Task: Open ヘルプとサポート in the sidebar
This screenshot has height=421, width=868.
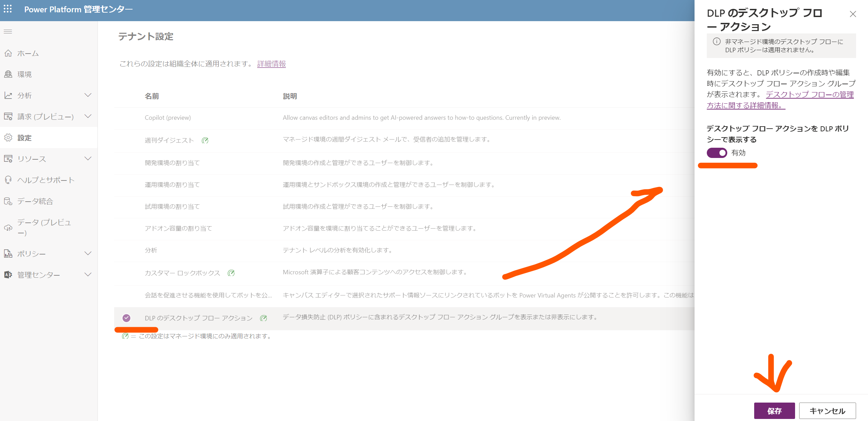Action: click(45, 180)
